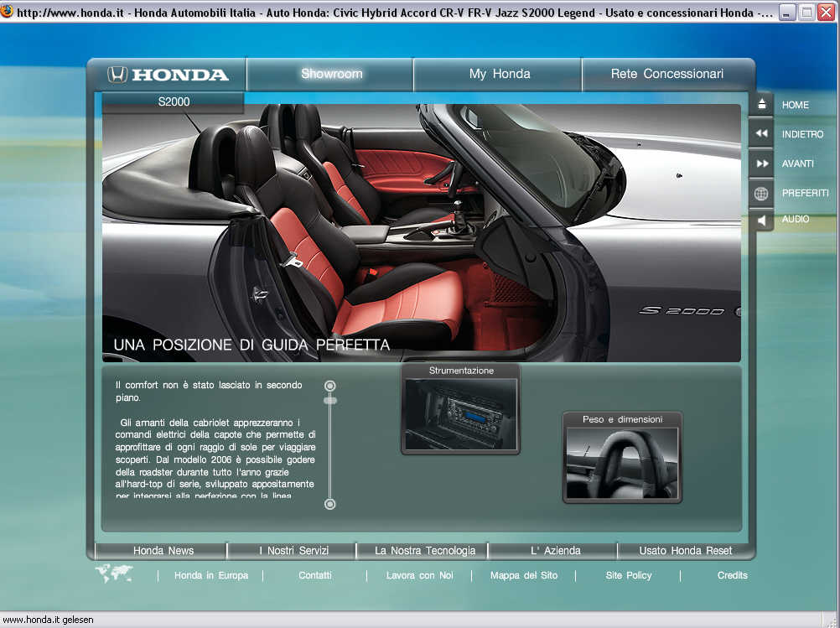Click the Firefox icon in title bar

coord(8,12)
